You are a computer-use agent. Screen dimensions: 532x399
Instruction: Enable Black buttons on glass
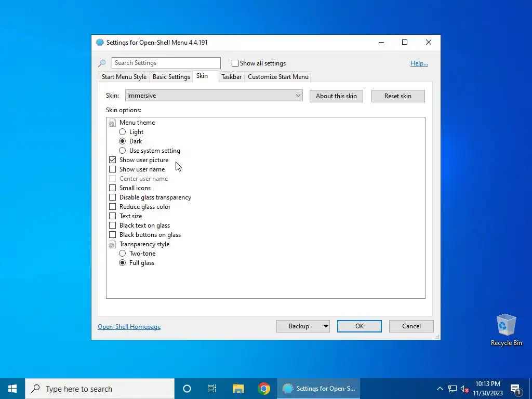coord(112,235)
